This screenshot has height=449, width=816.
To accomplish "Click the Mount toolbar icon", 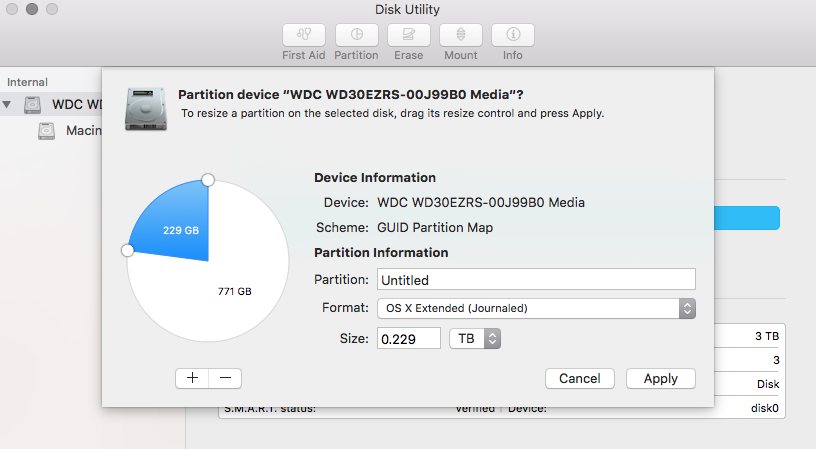I will pyautogui.click(x=460, y=35).
